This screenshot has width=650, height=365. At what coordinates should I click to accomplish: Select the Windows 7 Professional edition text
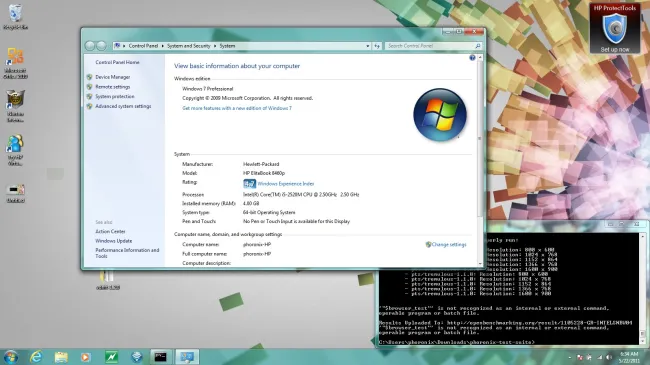point(208,89)
